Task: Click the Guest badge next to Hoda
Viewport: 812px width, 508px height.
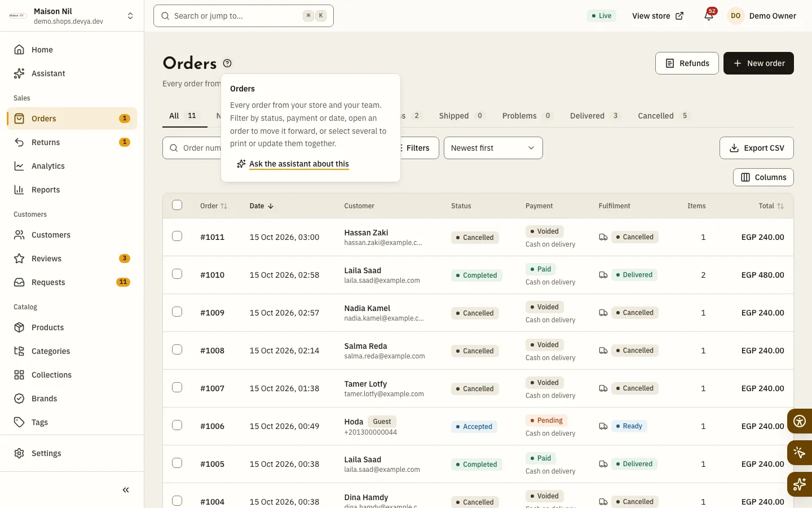Action: click(382, 422)
